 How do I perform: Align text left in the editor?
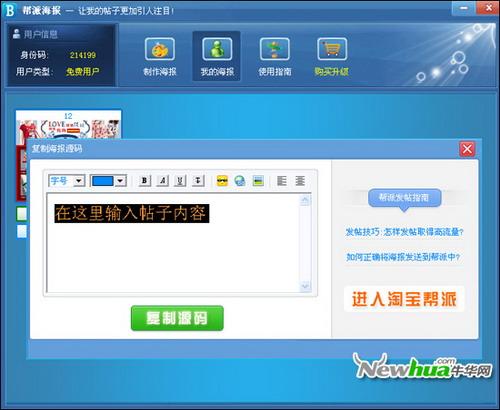click(282, 181)
